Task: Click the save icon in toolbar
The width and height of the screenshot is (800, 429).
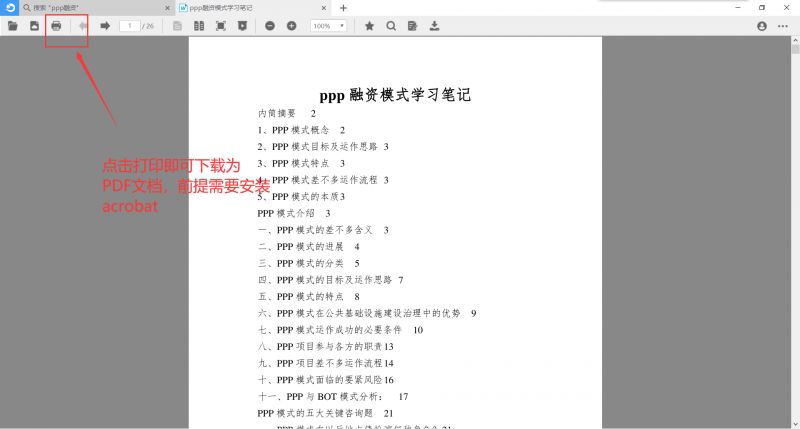Action: (x=34, y=26)
